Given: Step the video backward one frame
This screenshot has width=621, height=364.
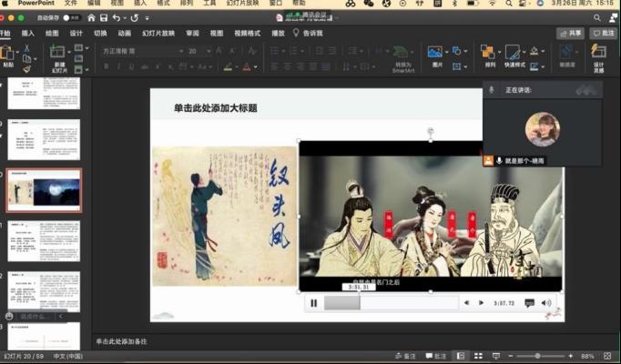Looking at the screenshot, I should [x=466, y=303].
